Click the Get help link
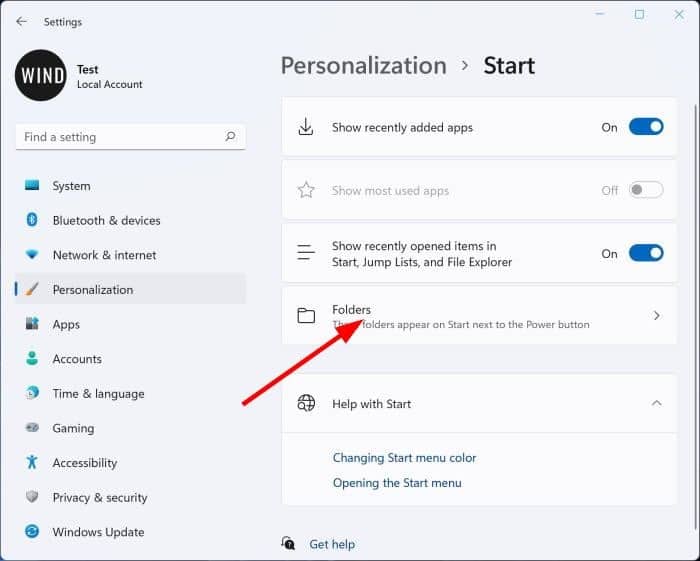The height and width of the screenshot is (561, 700). point(332,544)
